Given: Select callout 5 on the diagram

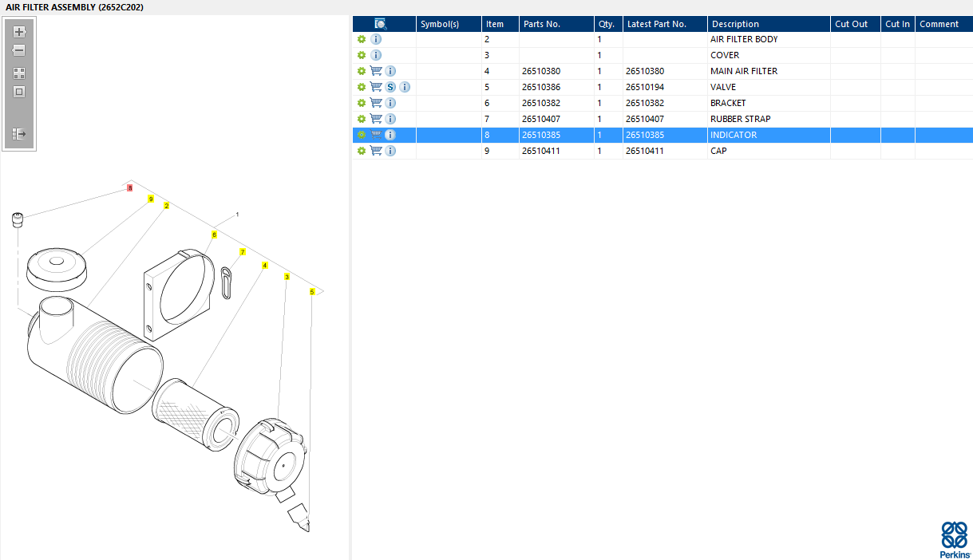Looking at the screenshot, I should pyautogui.click(x=312, y=292).
